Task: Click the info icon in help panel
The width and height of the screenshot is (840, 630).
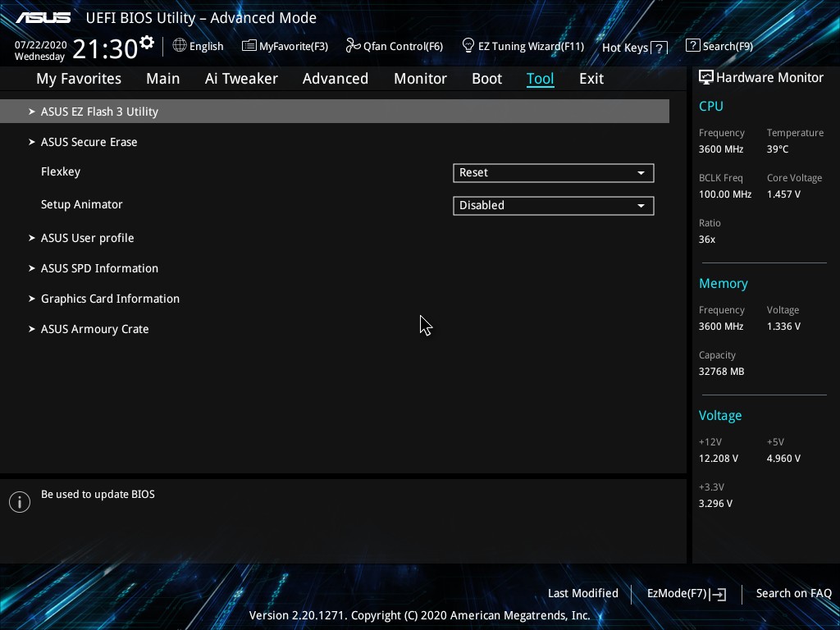Action: point(20,502)
